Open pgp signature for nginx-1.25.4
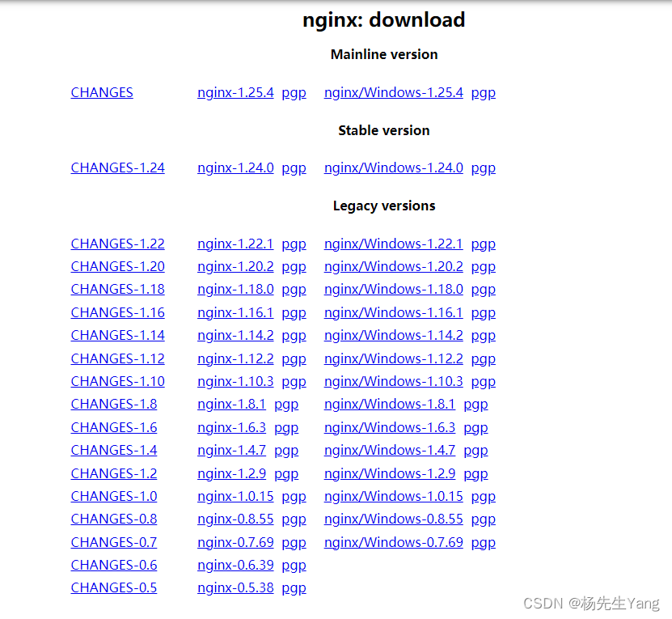672x619 pixels. point(294,94)
